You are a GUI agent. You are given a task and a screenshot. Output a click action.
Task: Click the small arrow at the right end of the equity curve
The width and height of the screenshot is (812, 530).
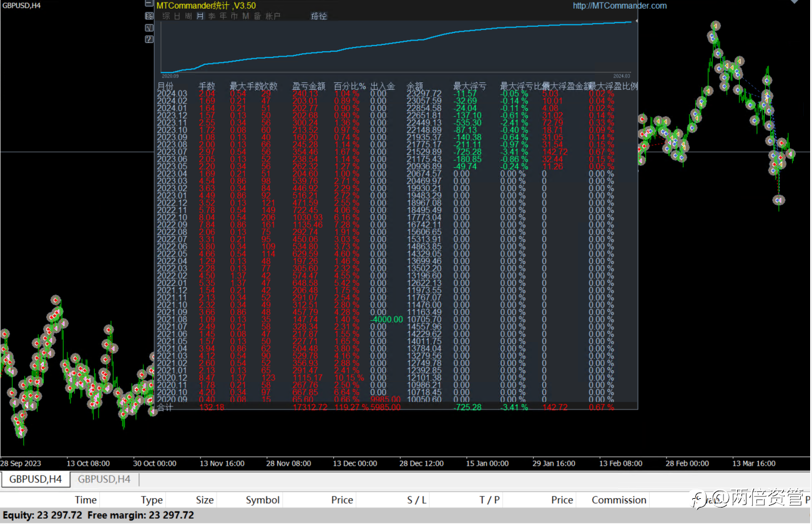[637, 21]
